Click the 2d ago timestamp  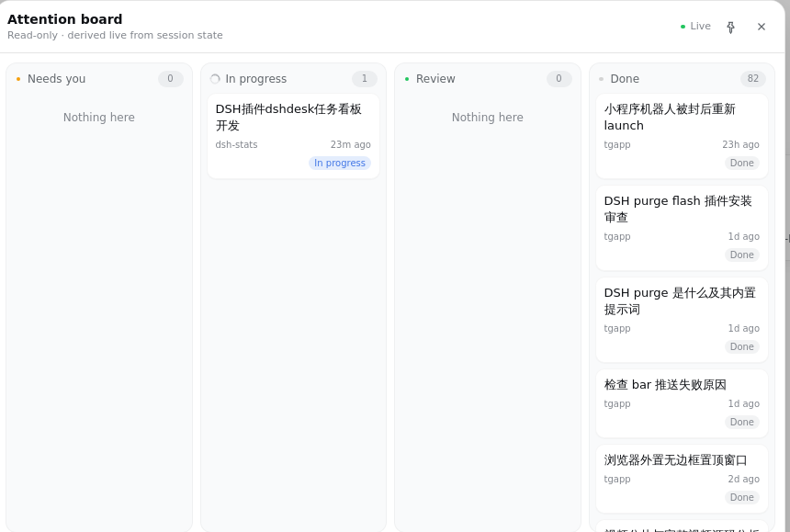[x=744, y=479]
